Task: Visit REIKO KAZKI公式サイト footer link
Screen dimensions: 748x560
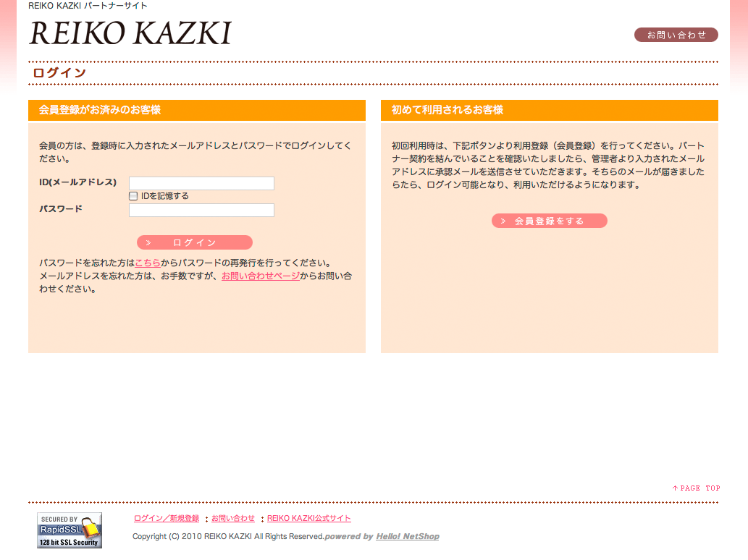Action: coord(309,519)
